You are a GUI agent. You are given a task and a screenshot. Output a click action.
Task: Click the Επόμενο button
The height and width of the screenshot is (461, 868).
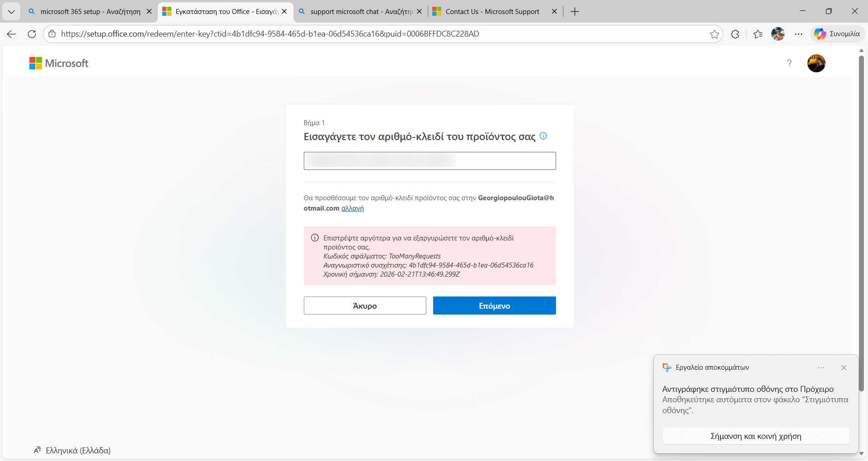coord(495,306)
